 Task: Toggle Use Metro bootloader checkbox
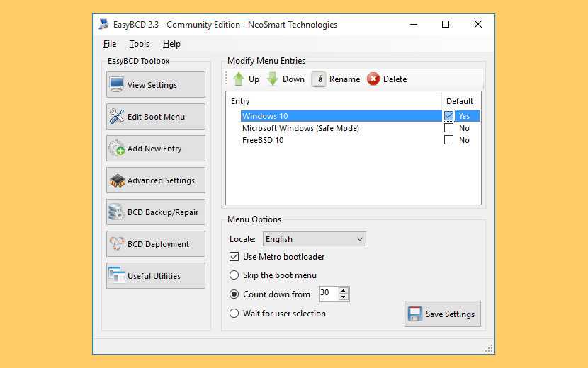pos(234,257)
